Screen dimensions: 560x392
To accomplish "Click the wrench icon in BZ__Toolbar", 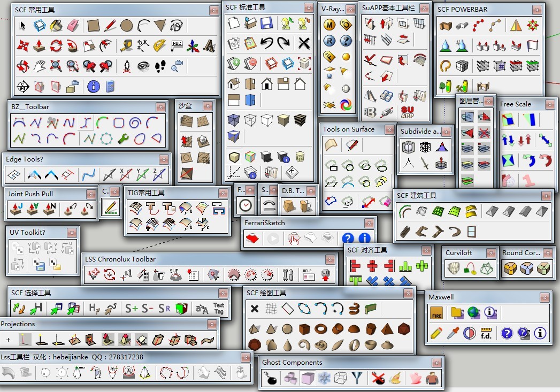I will (123, 139).
